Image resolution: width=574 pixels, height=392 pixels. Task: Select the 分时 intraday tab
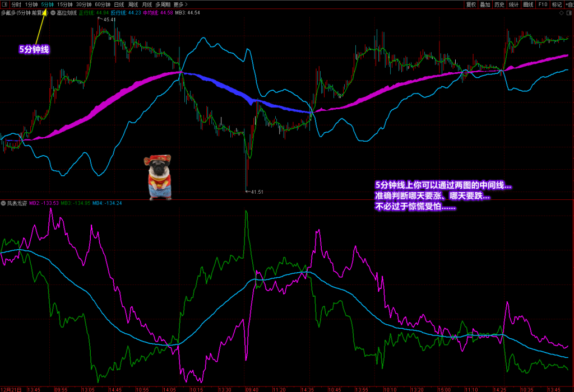(x=16, y=4)
